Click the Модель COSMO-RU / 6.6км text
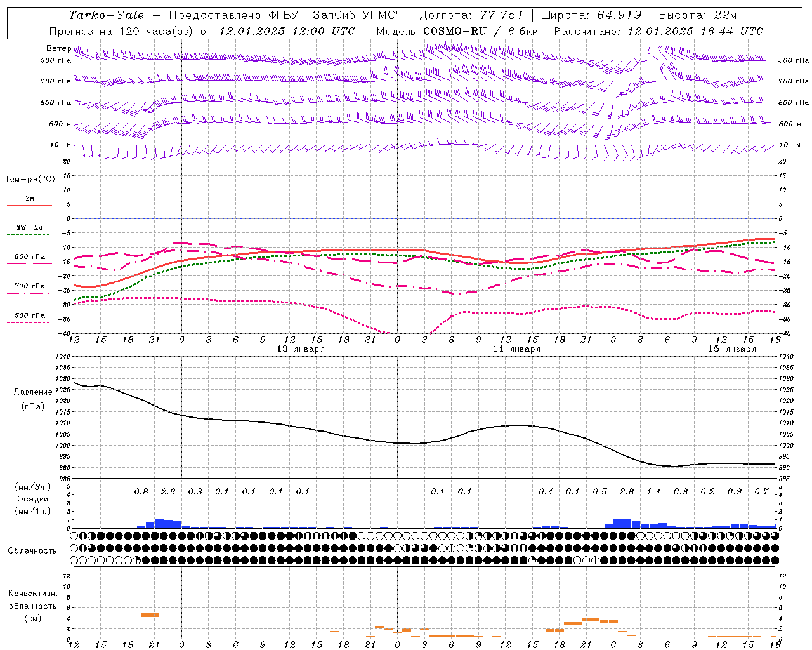 tap(457, 31)
